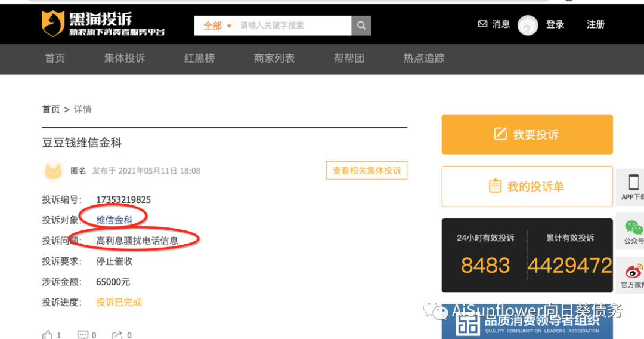The width and height of the screenshot is (644, 339).
Task: Click the 我的投诉单 button
Action: click(527, 187)
